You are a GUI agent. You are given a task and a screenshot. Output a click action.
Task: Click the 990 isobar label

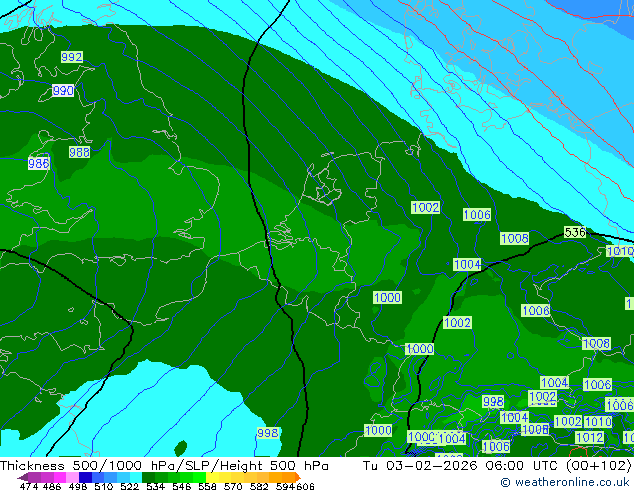(x=63, y=91)
